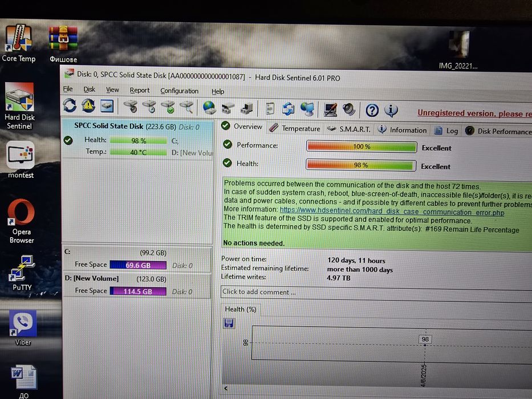This screenshot has width=532, height=399.
Task: Click the globe with disk toolbar icon
Action: tap(209, 108)
